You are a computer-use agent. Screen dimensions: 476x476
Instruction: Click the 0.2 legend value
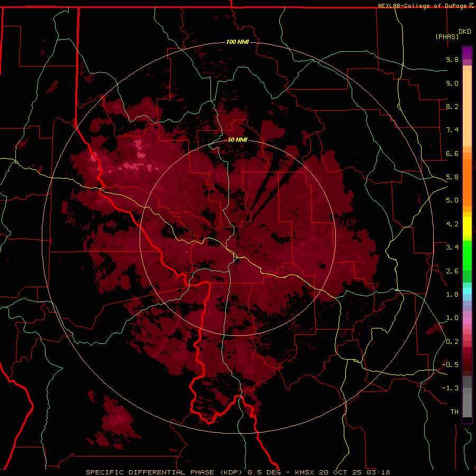pyautogui.click(x=452, y=342)
